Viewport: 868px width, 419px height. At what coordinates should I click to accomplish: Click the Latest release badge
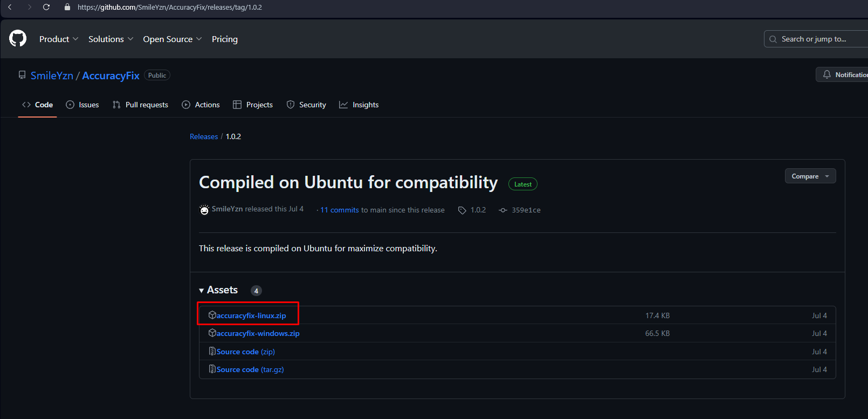[x=523, y=184]
